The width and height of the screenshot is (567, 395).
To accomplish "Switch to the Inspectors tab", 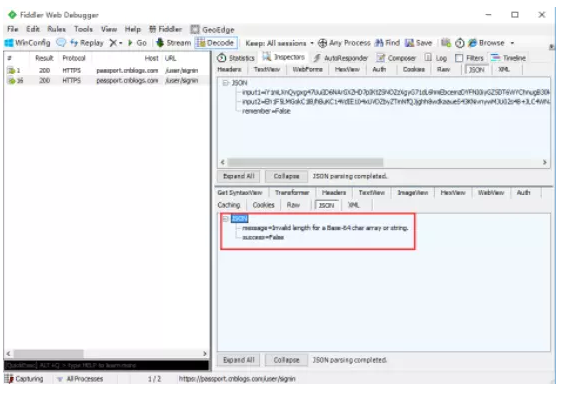I will [284, 57].
